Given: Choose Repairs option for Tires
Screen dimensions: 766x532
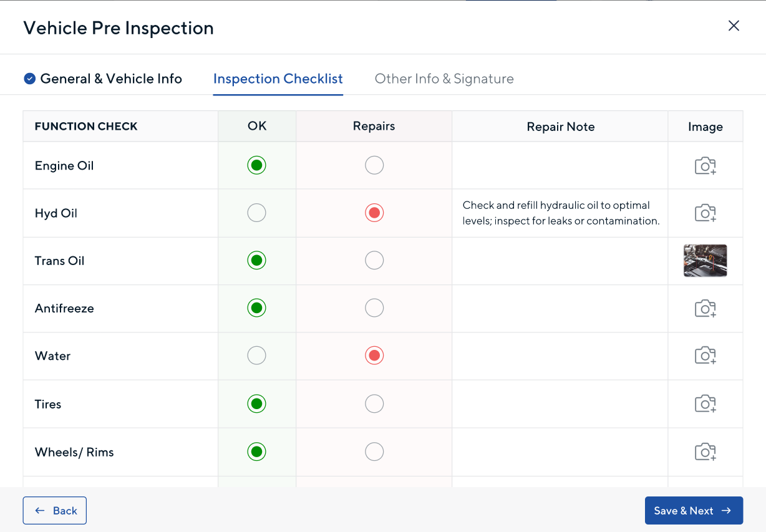Looking at the screenshot, I should coord(374,404).
